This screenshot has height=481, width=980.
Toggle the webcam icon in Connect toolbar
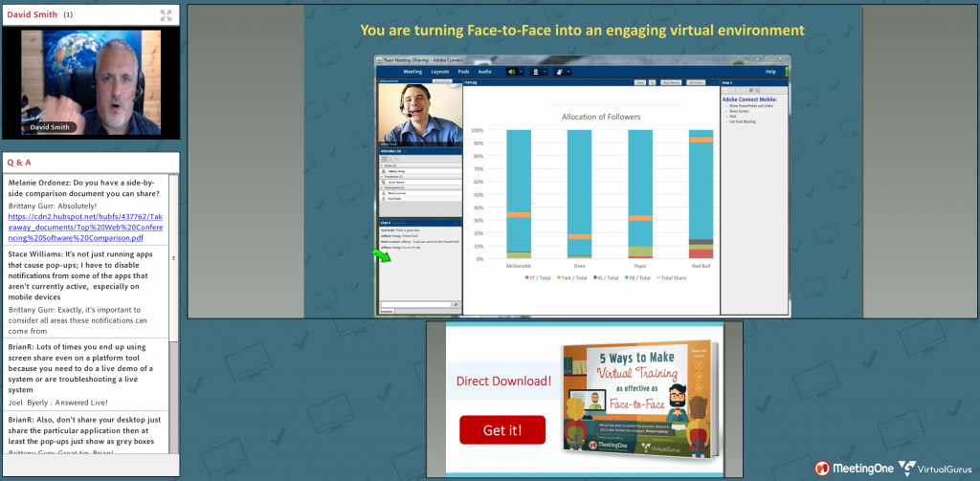coord(536,72)
